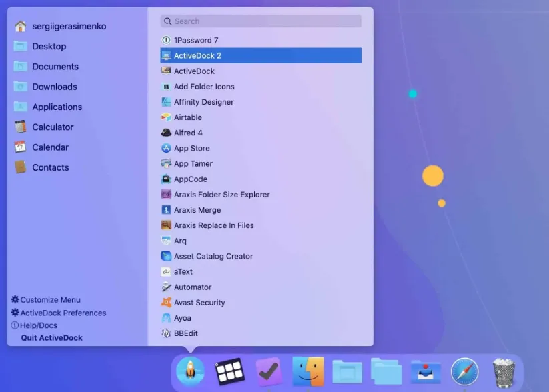Open the folder with window symbol in dock
549x392 pixels.
point(347,371)
